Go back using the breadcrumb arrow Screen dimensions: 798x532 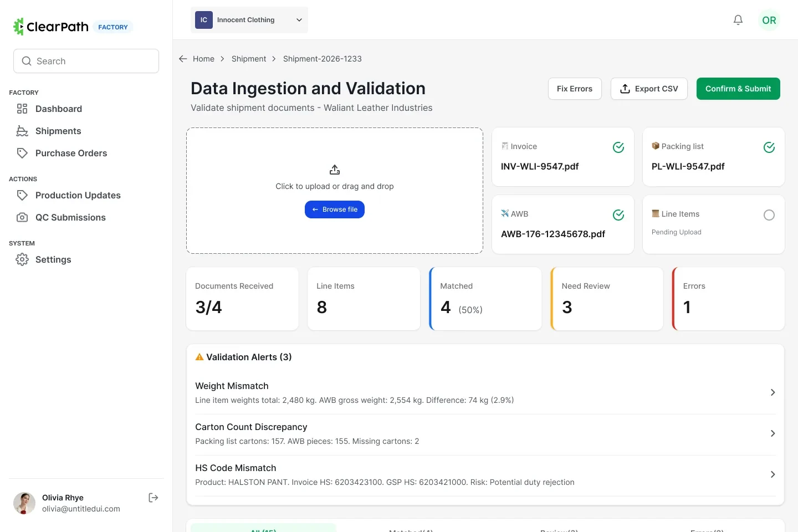[183, 59]
